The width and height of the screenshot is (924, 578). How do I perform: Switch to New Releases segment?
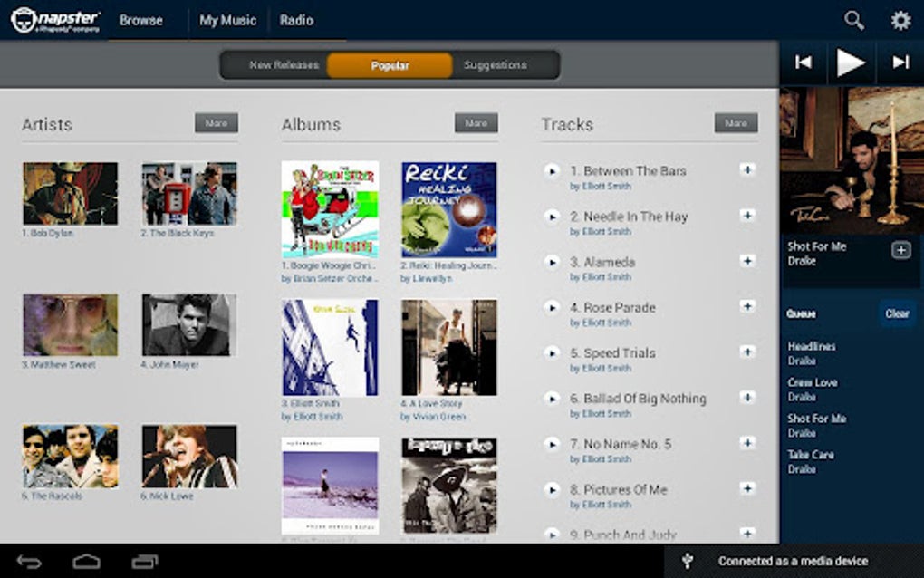pos(284,65)
